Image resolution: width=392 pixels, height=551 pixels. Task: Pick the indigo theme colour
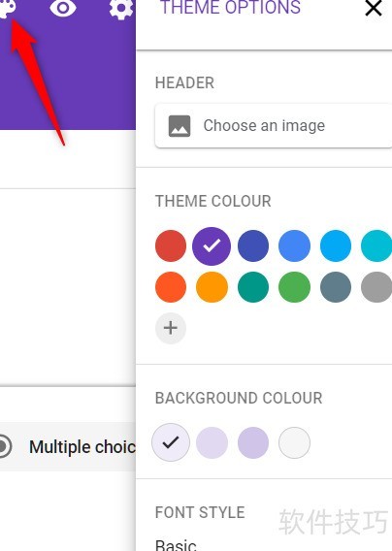coord(253,246)
